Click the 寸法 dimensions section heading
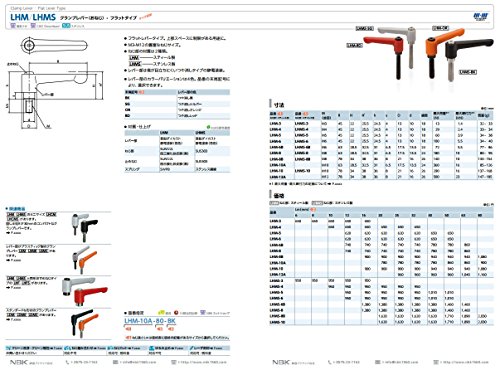Viewport: 500px width, 370px height. pos(279,105)
